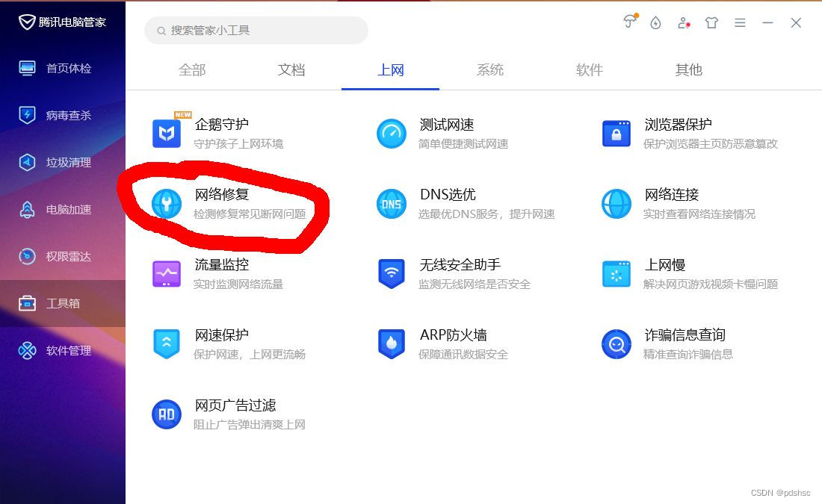Click description 实时查看网络连接情况
The image size is (822, 504).
pos(699,214)
